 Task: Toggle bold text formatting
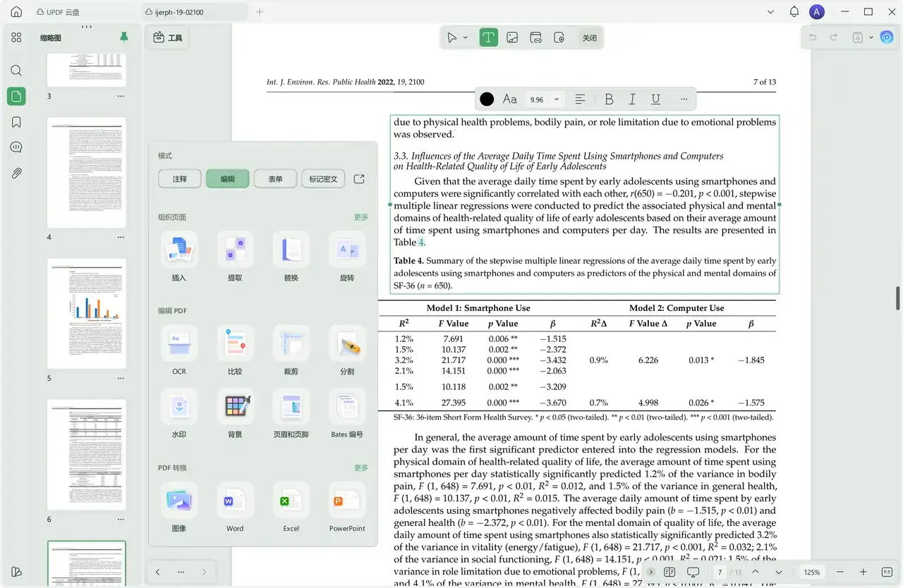point(609,99)
